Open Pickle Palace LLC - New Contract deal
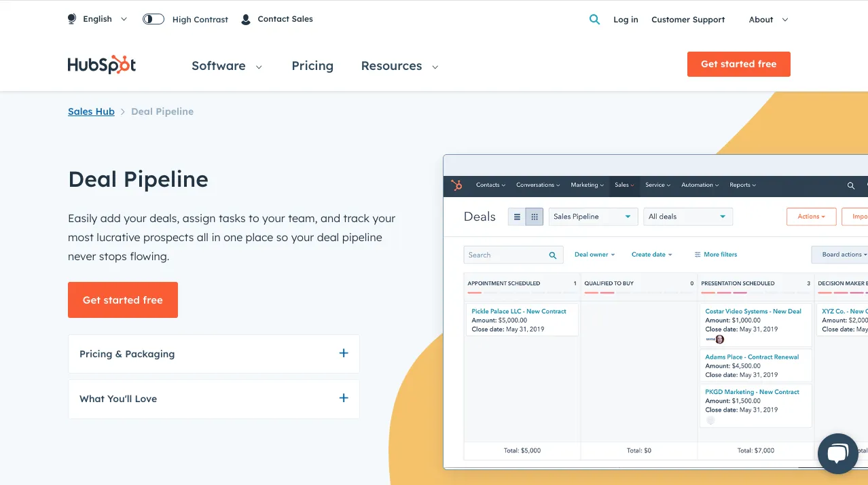Image resolution: width=868 pixels, height=485 pixels. [x=519, y=311]
